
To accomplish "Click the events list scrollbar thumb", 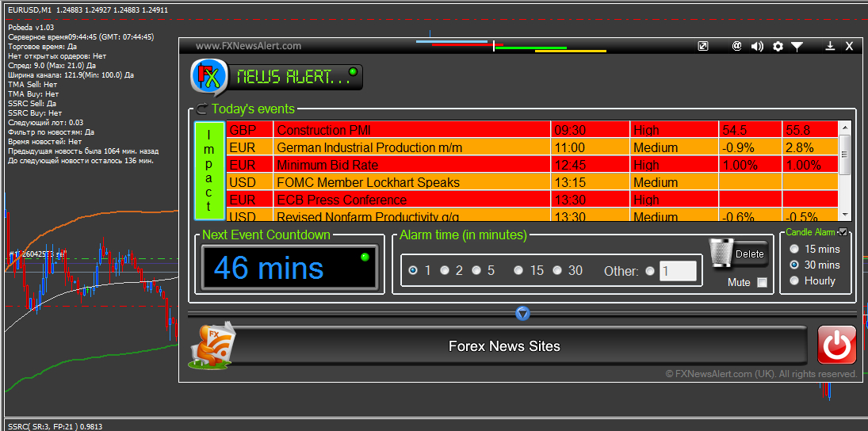I will point(845,154).
